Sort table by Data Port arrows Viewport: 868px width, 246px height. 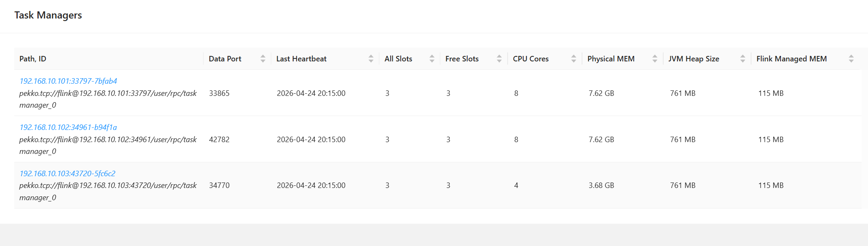point(263,59)
